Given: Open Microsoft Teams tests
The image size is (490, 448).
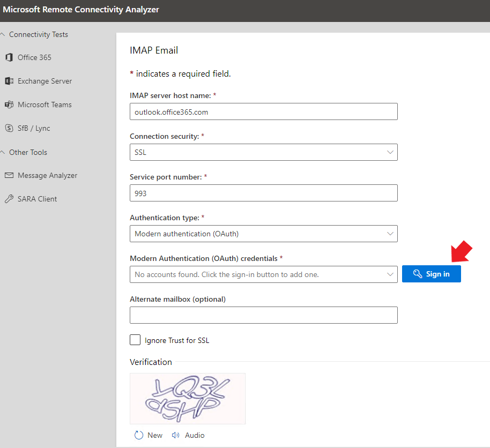Looking at the screenshot, I should 44,104.
